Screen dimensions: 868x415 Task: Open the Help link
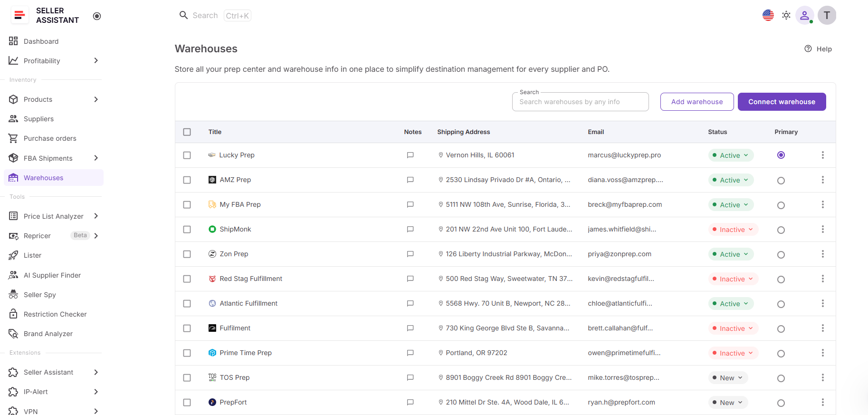(818, 48)
